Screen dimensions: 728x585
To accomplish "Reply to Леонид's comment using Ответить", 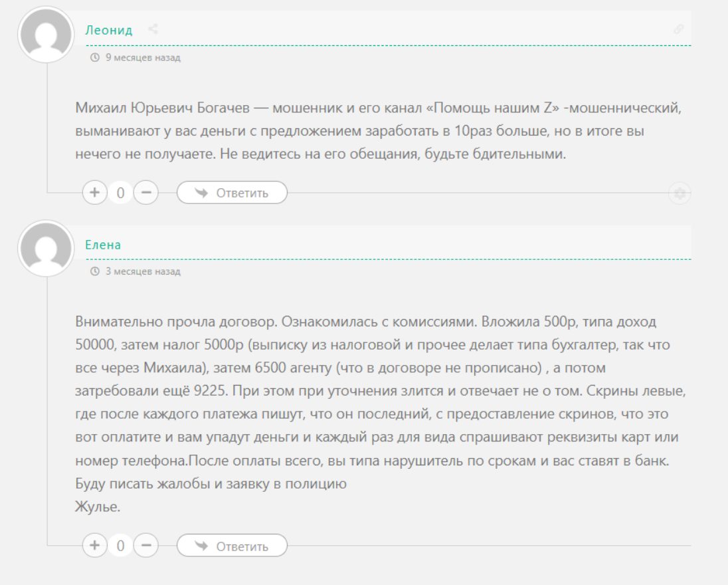I will coord(232,193).
